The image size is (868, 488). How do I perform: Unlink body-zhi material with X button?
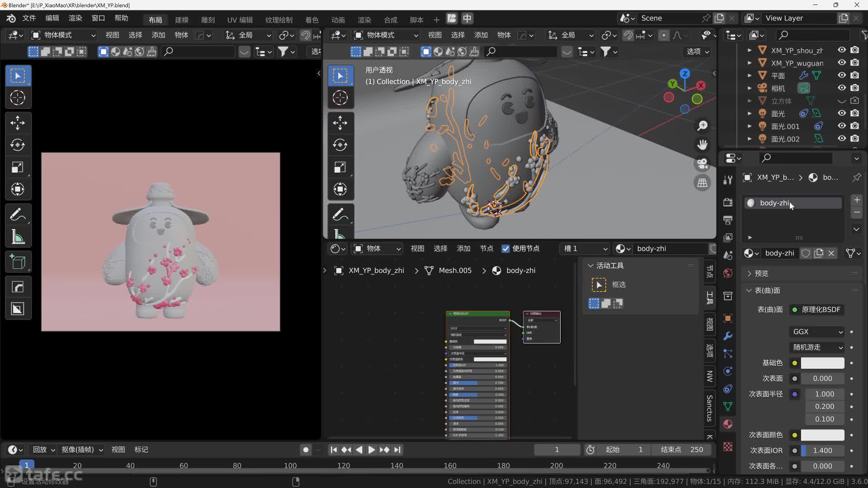click(x=831, y=253)
